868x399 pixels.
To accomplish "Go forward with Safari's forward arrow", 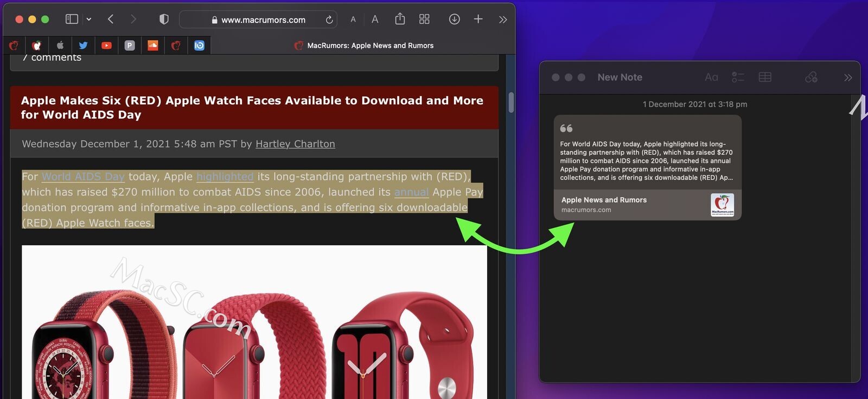I will (133, 19).
